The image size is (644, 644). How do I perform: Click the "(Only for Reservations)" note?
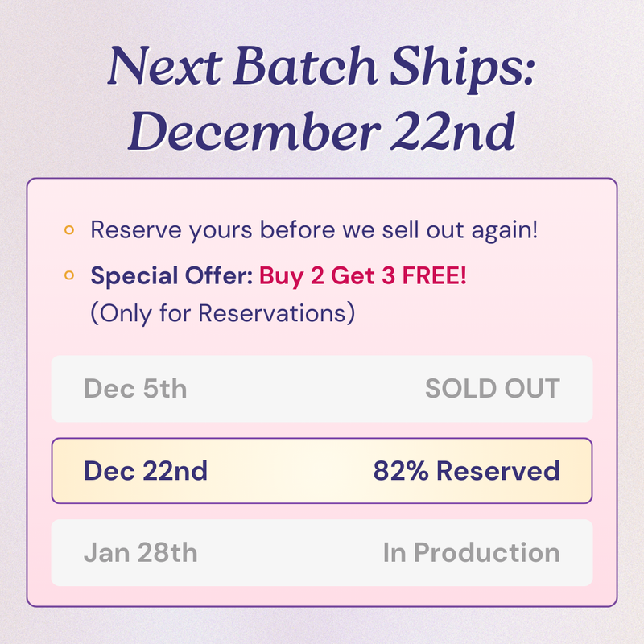(x=223, y=312)
